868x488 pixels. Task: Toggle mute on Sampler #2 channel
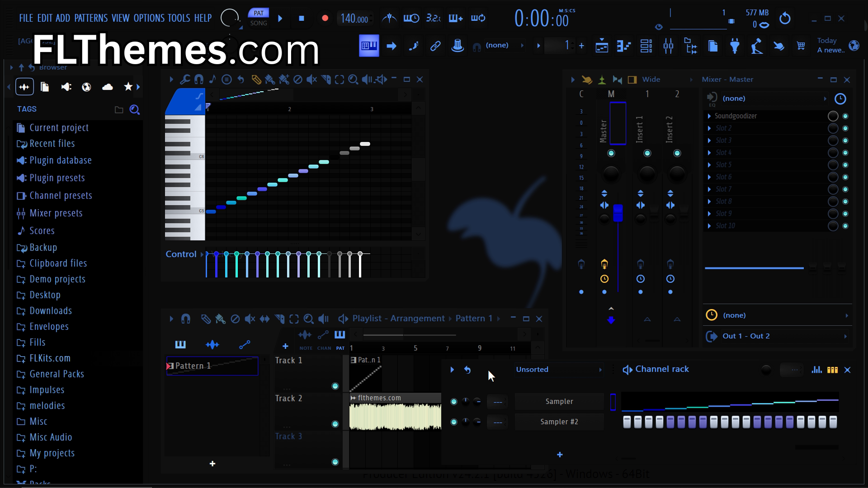454,422
